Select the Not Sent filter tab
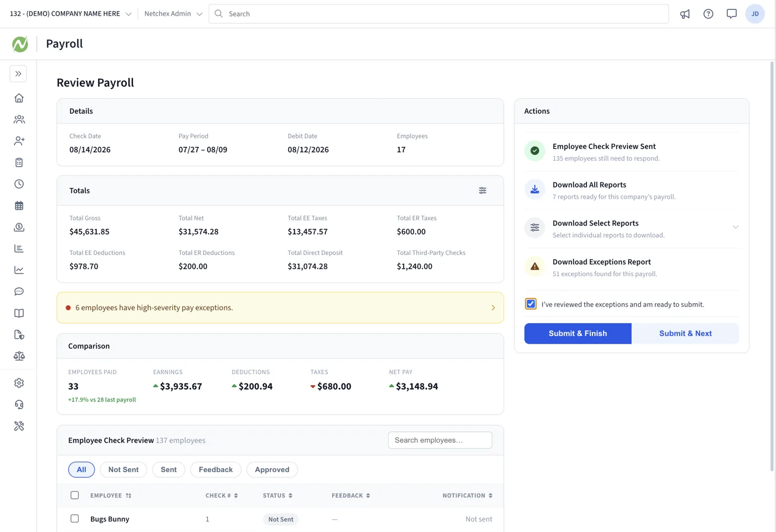 (124, 469)
